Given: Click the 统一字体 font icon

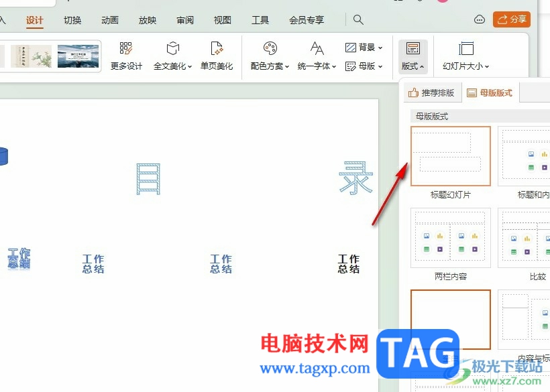Looking at the screenshot, I should (x=317, y=48).
